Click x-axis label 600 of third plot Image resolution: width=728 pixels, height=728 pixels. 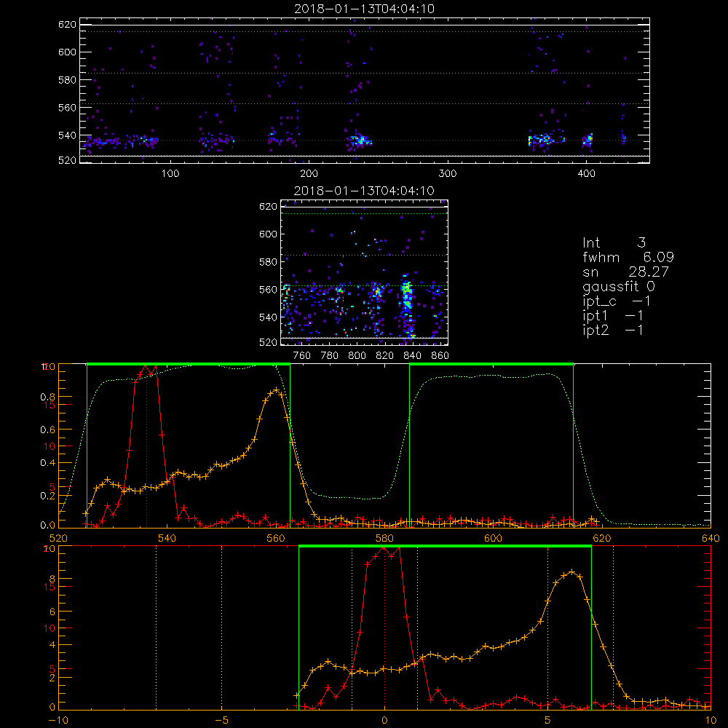(493, 538)
